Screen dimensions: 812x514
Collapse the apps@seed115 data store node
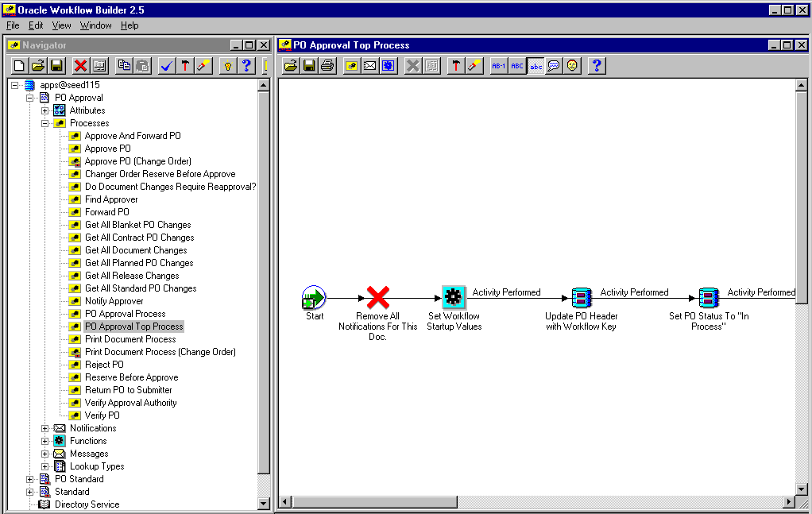(15, 85)
